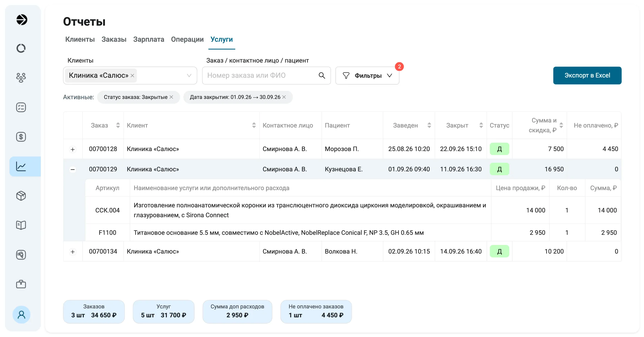Remove the Статус заказа: Закрытые filter chip
644x337 pixels.
click(171, 97)
